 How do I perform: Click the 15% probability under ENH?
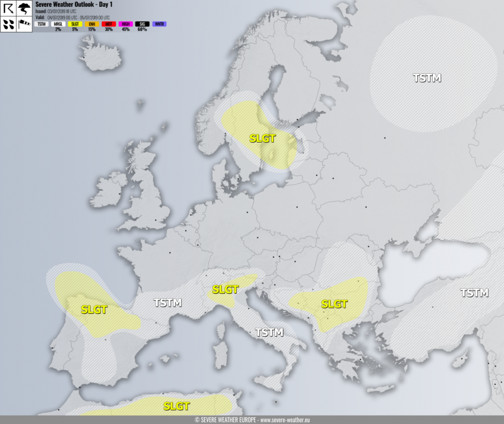(x=92, y=29)
